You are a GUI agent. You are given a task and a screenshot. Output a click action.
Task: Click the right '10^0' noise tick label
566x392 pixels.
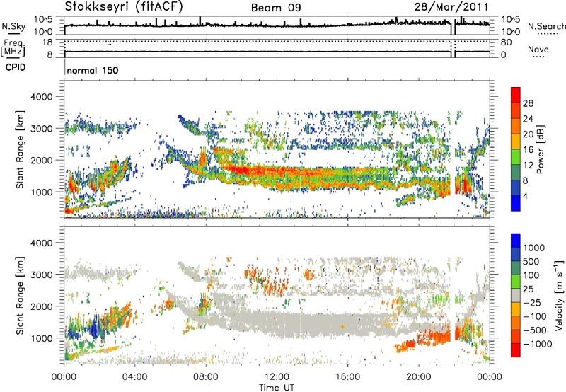(510, 32)
